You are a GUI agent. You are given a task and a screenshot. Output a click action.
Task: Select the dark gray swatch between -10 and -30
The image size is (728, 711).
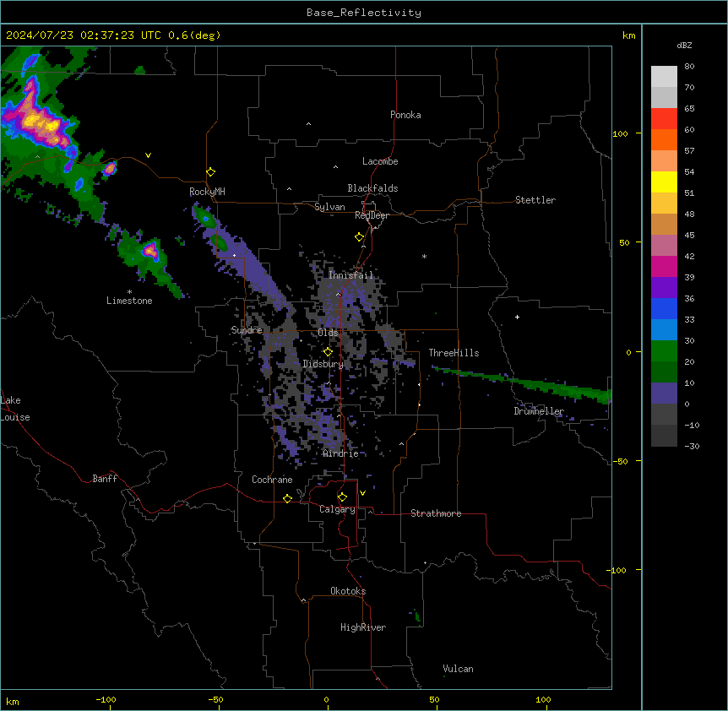point(664,436)
